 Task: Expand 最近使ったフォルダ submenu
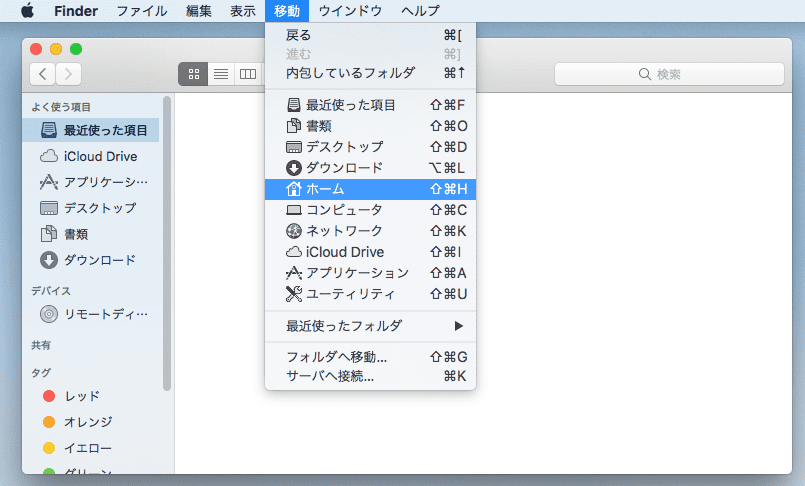459,326
